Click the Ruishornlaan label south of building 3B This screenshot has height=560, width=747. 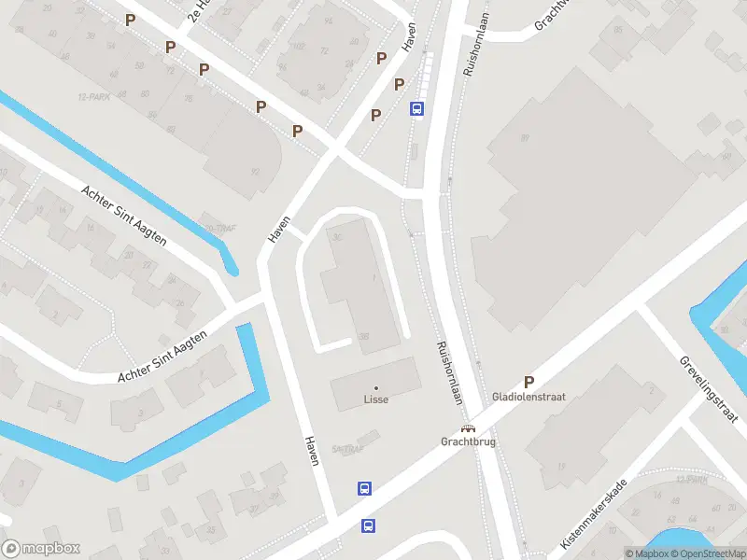tap(450, 373)
